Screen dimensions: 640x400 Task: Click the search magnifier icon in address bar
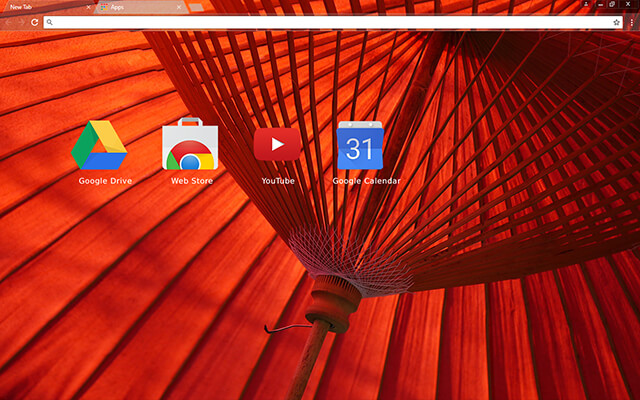[49, 22]
